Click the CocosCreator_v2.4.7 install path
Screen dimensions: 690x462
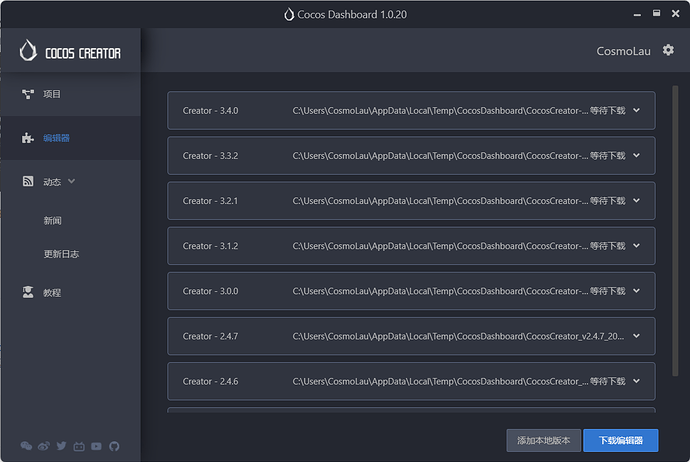coord(458,336)
